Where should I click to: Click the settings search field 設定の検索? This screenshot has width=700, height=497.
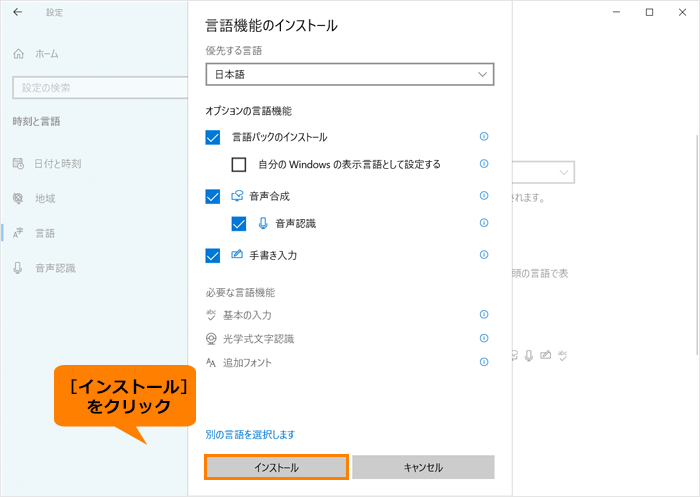tap(100, 88)
